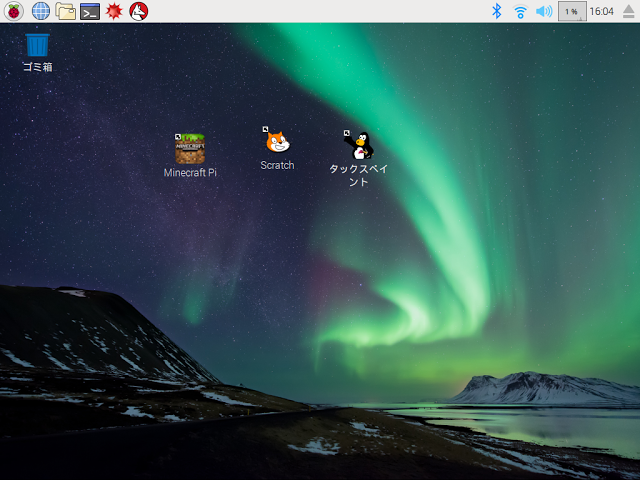Expand the Wi-Fi network list
The height and width of the screenshot is (480, 640).
520,11
